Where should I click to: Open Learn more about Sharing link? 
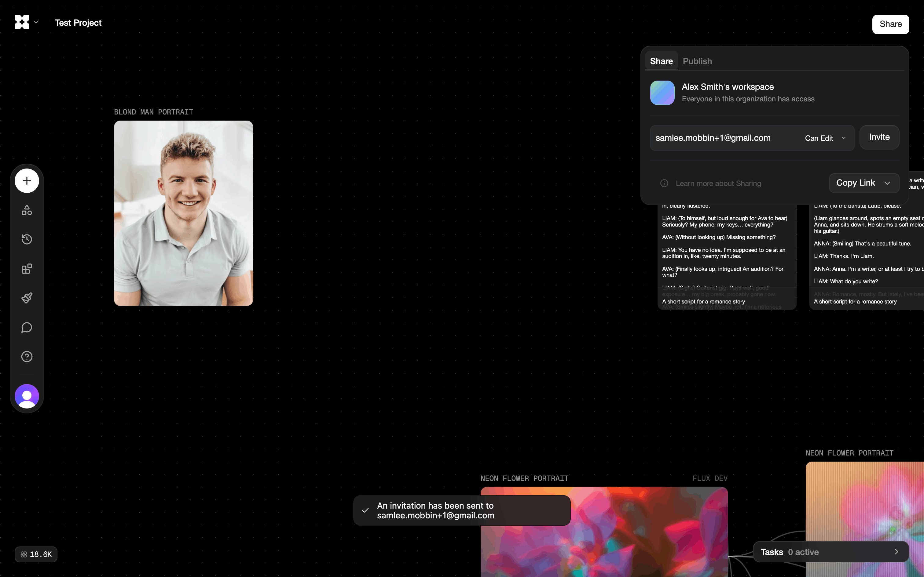(x=718, y=183)
